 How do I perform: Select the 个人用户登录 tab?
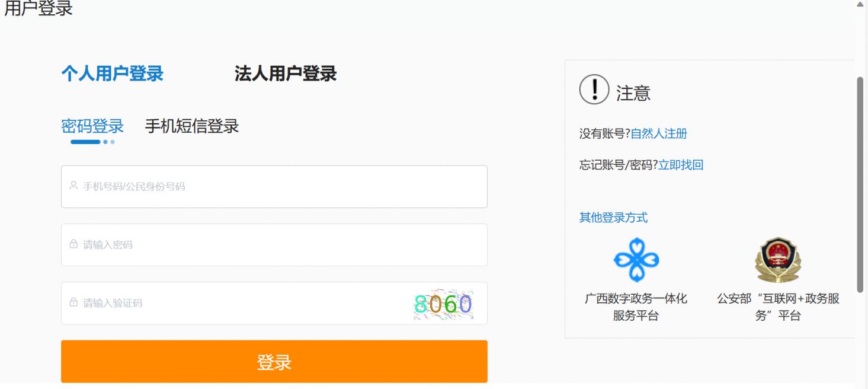[x=113, y=74]
